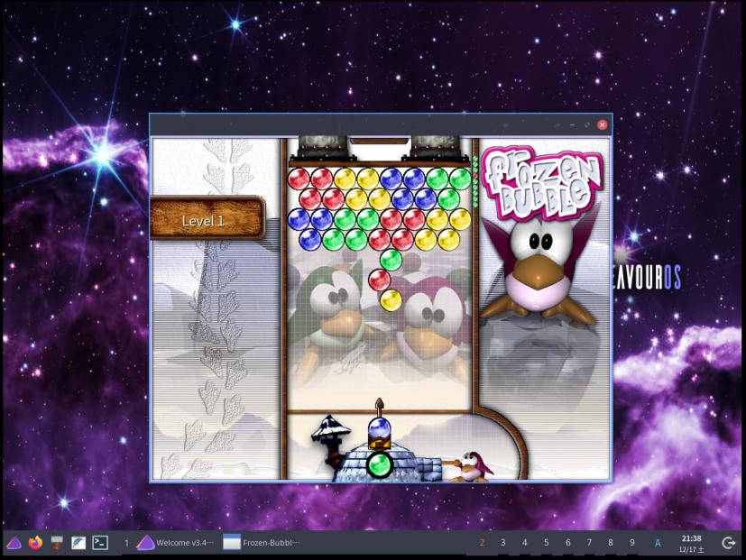Switch to workspace 5
This screenshot has width=746, height=560.
tap(546, 542)
